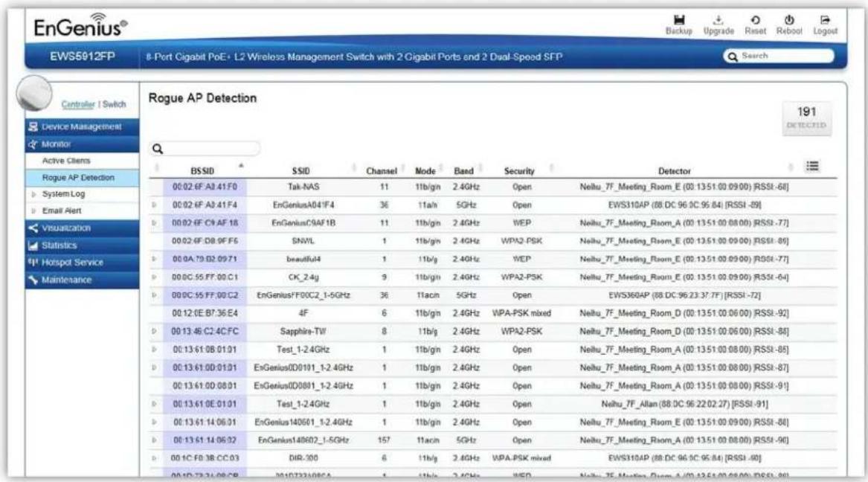The height and width of the screenshot is (482, 868).
Task: Expand row for SSID EnGeniusC9AF1B
Action: point(155,223)
